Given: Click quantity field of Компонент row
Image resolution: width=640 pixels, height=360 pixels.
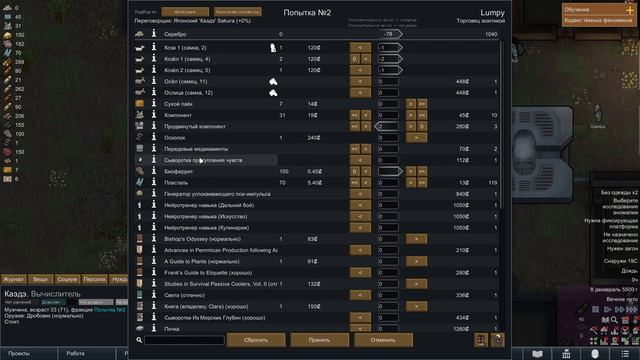Looking at the screenshot, I should 388,115.
